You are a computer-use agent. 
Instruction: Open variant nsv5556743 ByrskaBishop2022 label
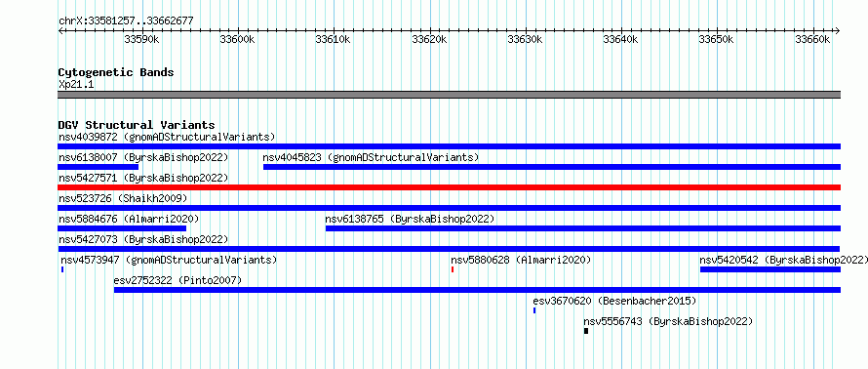pyautogui.click(x=668, y=321)
